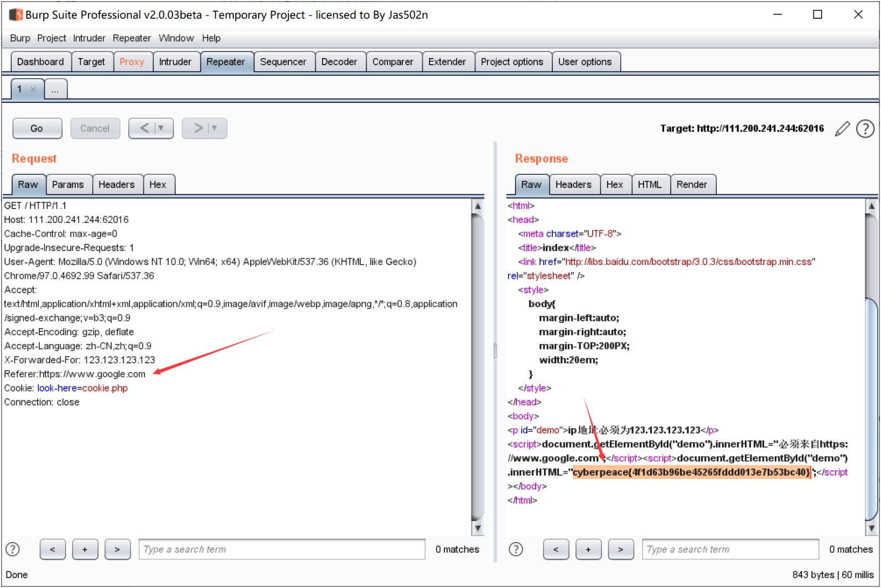Click the X-Forwarded-For header line
The width and height of the screenshot is (881, 588).
80,360
